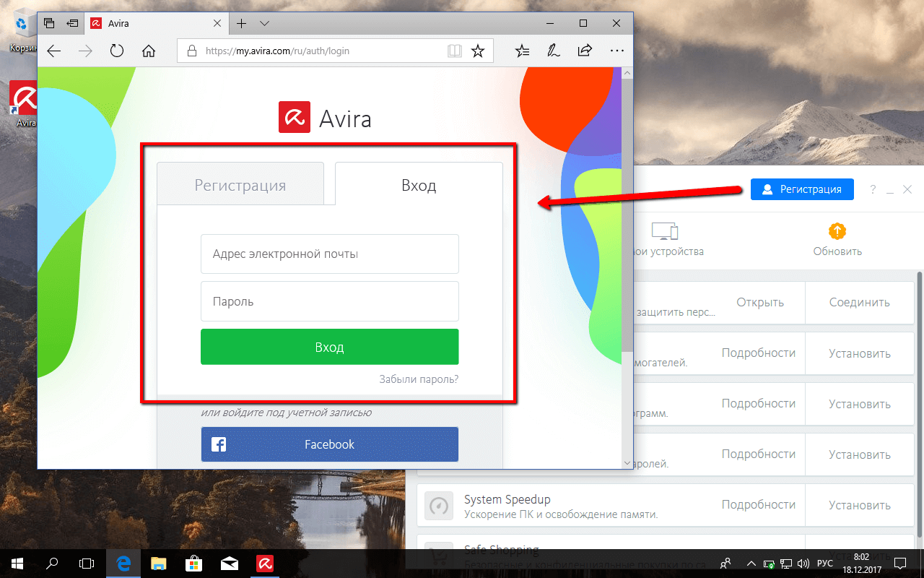
Task: Open the Mail app from taskbar
Action: [229, 562]
